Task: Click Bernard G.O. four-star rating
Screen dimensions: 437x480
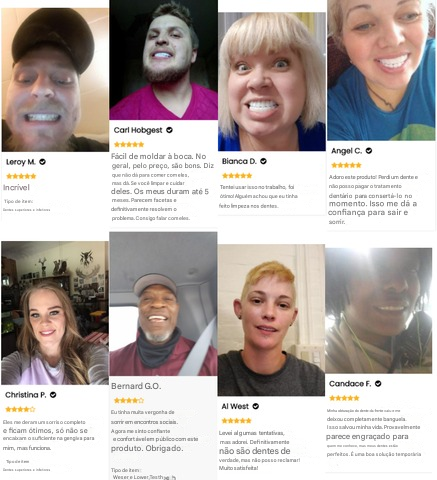Action: point(129,400)
